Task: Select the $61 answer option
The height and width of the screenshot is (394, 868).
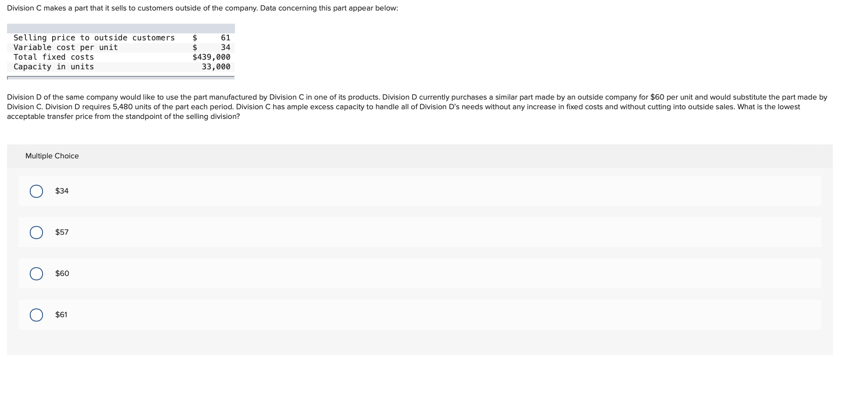Action: point(37,314)
